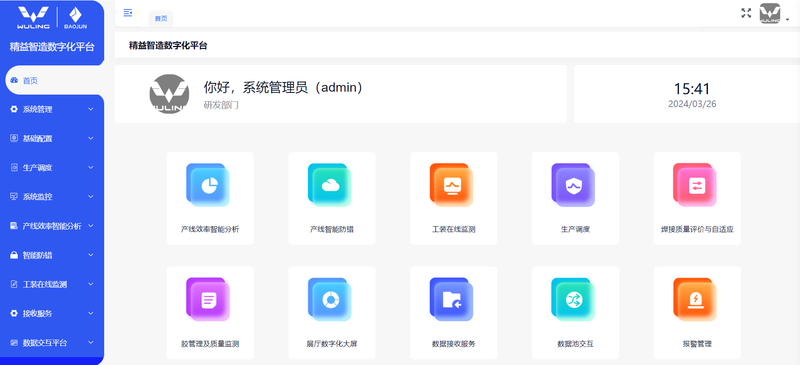Open 系统管理 sidebar menu item
The width and height of the screenshot is (800, 365).
(52, 109)
